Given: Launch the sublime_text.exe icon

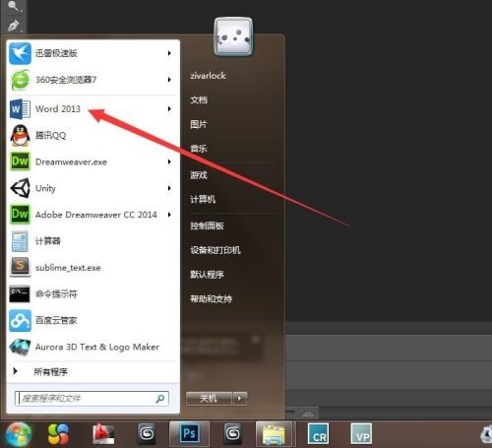Looking at the screenshot, I should pos(20,267).
